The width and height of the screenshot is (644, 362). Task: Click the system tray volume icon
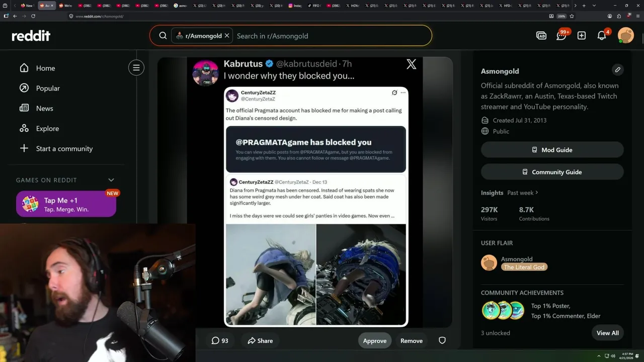(x=613, y=356)
